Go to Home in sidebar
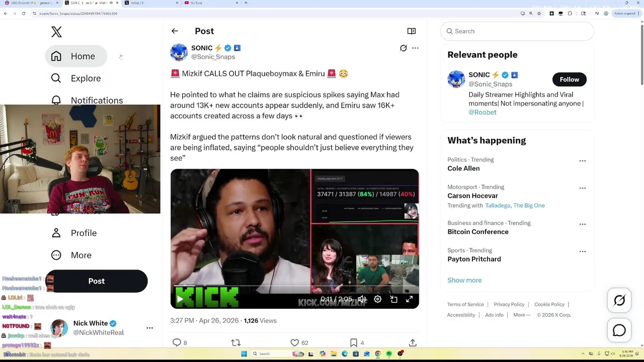Viewport: 644px width, 362px height. click(76, 56)
